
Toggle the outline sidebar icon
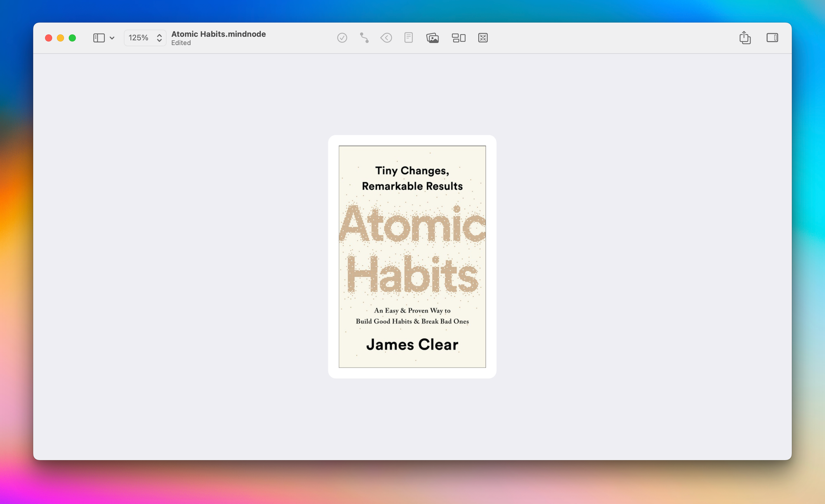(99, 38)
